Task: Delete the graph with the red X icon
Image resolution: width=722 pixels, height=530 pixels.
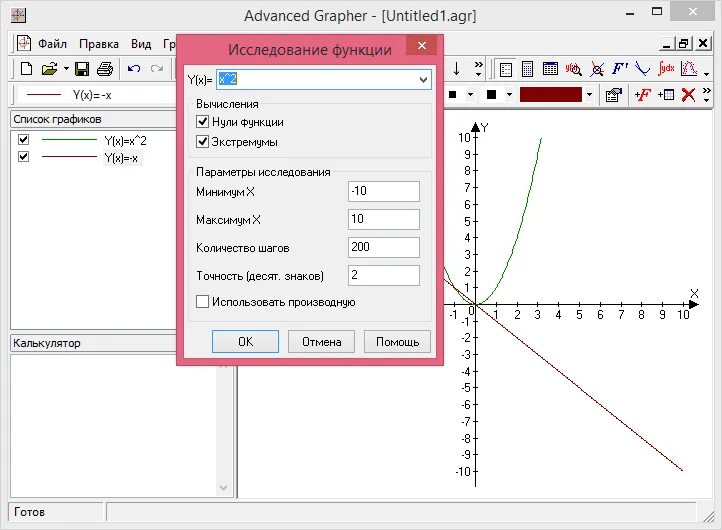Action: (688, 95)
